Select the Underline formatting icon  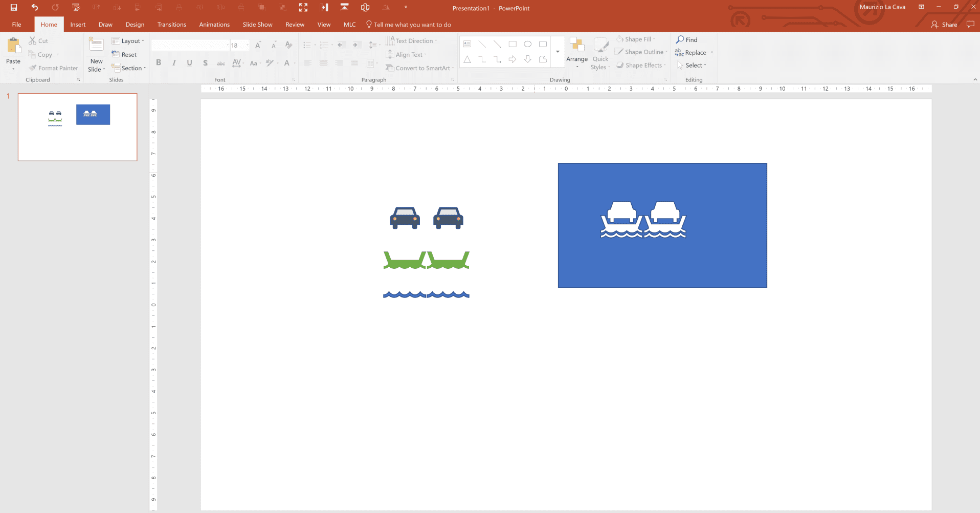[189, 62]
